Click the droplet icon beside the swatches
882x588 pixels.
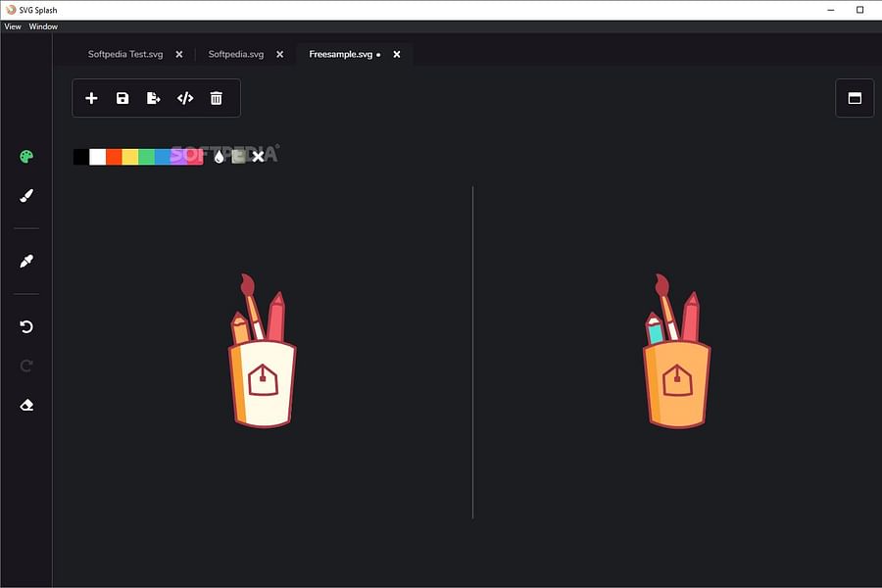pos(220,156)
